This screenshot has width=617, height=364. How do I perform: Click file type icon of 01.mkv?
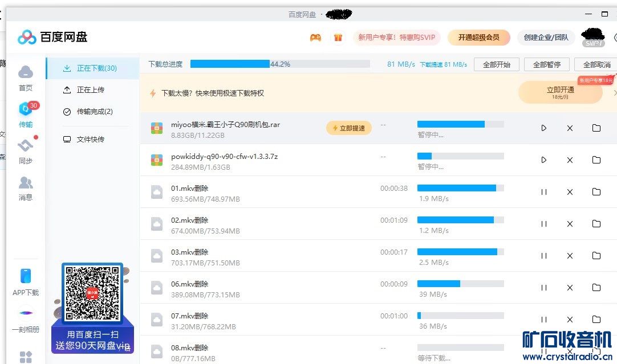157,192
